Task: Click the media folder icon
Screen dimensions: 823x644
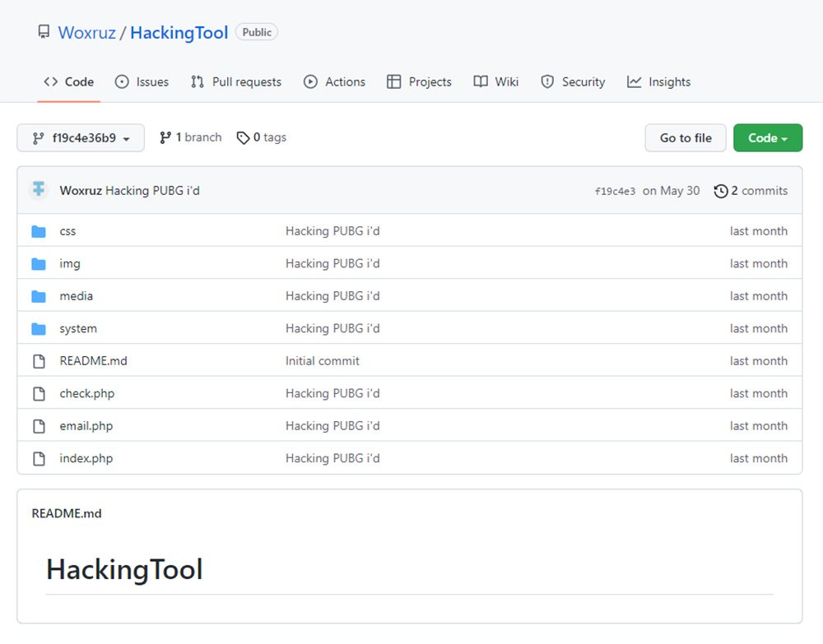Action: click(39, 296)
